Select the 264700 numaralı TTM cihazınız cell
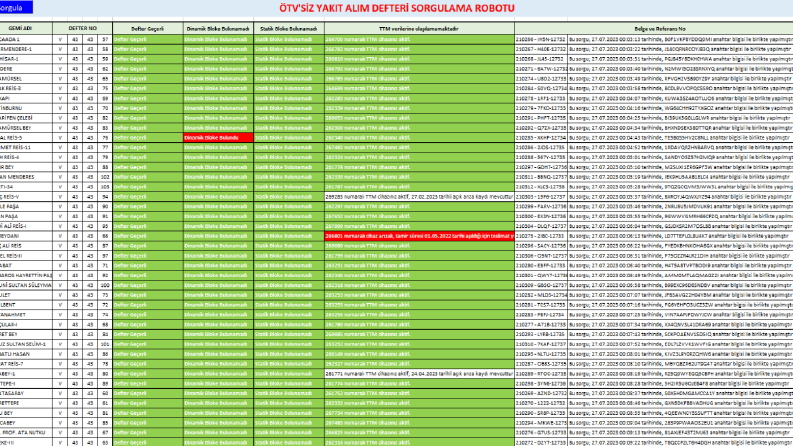Image resolution: width=793 pixels, height=446 pixels. [419, 39]
